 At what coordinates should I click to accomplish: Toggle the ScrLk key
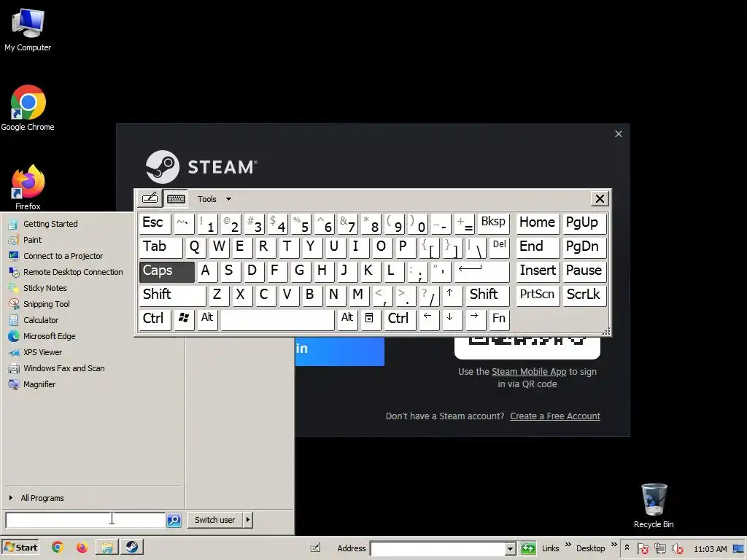point(584,295)
